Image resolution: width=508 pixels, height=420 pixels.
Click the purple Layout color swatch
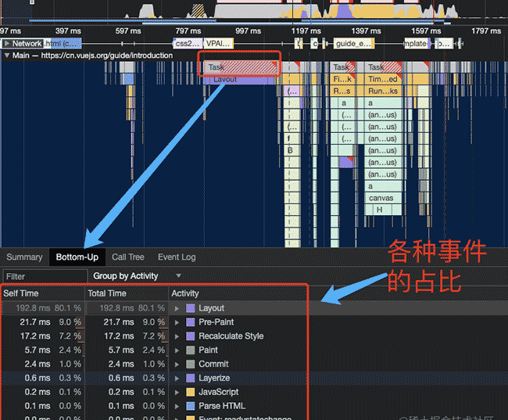[x=191, y=308]
